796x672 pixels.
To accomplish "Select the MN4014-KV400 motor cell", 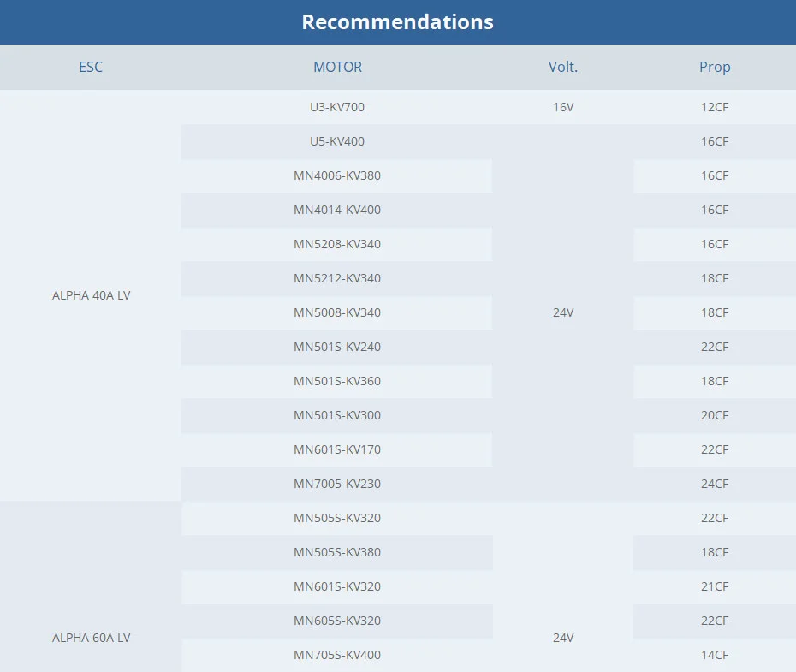I will click(x=337, y=210).
